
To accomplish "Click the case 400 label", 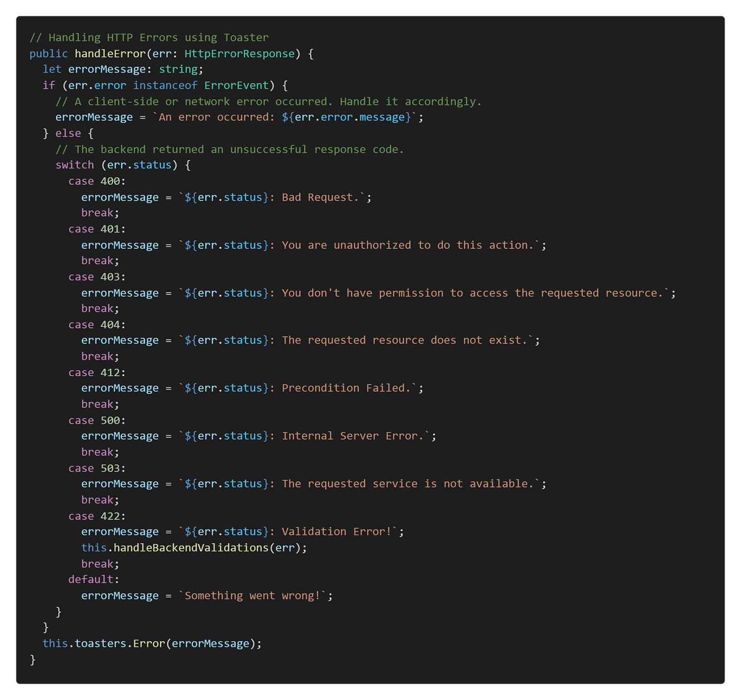I will coord(95,181).
